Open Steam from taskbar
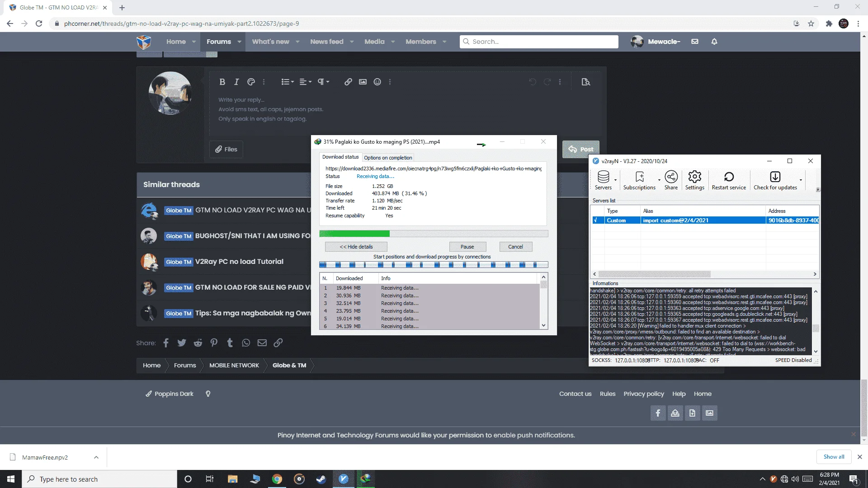The height and width of the screenshot is (488, 868). click(321, 479)
